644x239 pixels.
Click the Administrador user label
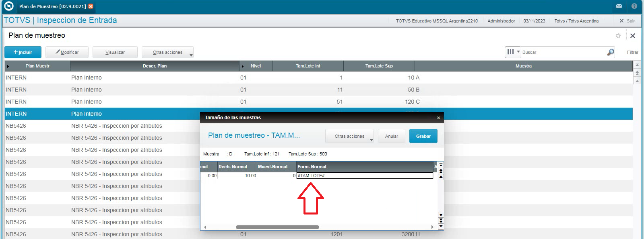coord(501,21)
